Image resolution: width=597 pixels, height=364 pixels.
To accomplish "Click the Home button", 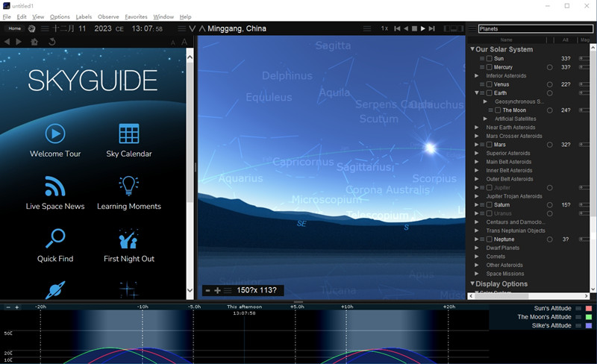I will (x=14, y=28).
